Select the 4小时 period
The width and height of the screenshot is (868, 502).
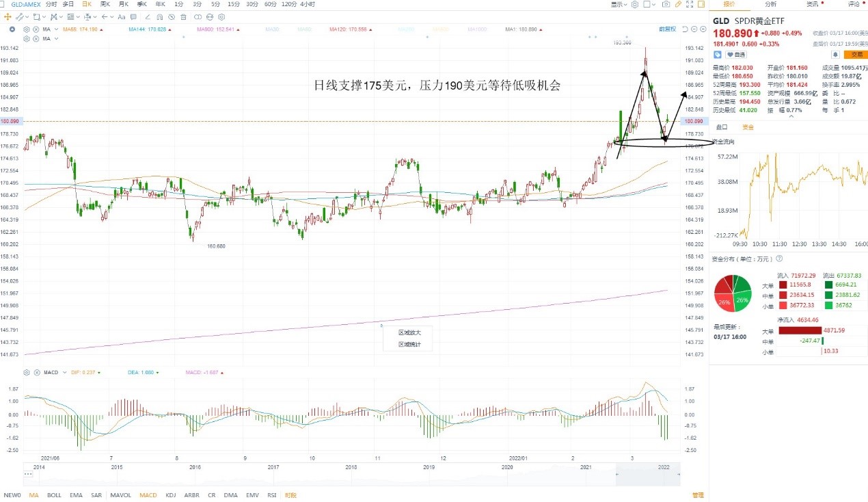[x=308, y=4]
